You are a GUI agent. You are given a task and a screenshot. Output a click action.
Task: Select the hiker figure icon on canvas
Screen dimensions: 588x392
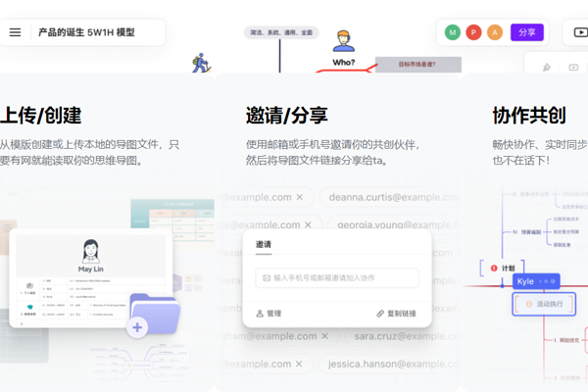click(x=201, y=63)
